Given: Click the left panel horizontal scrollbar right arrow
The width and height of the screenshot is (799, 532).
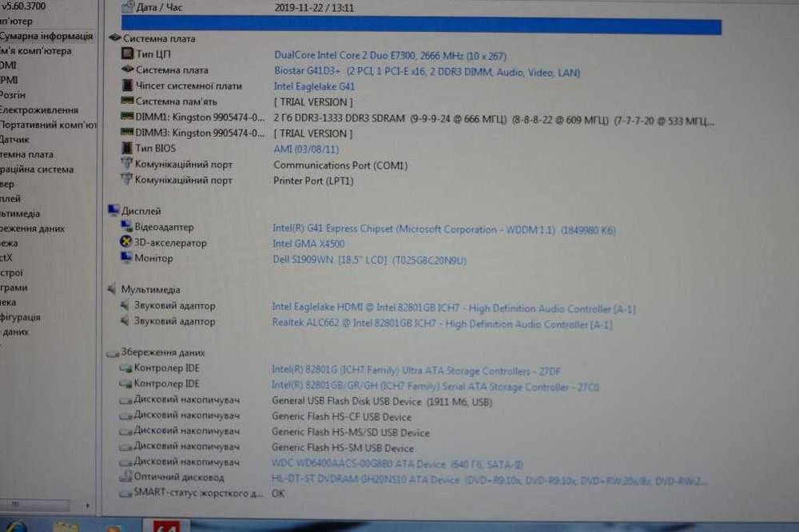Looking at the screenshot, I should click(88, 506).
